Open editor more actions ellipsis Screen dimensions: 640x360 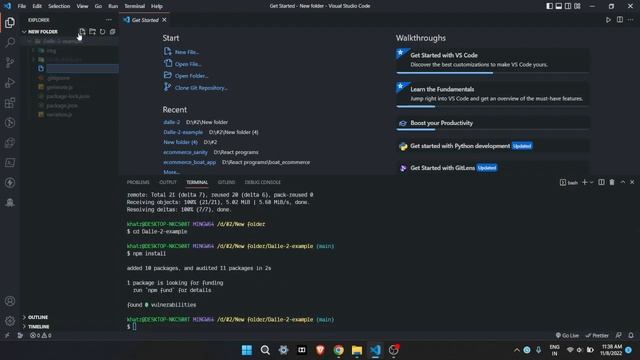[631, 20]
